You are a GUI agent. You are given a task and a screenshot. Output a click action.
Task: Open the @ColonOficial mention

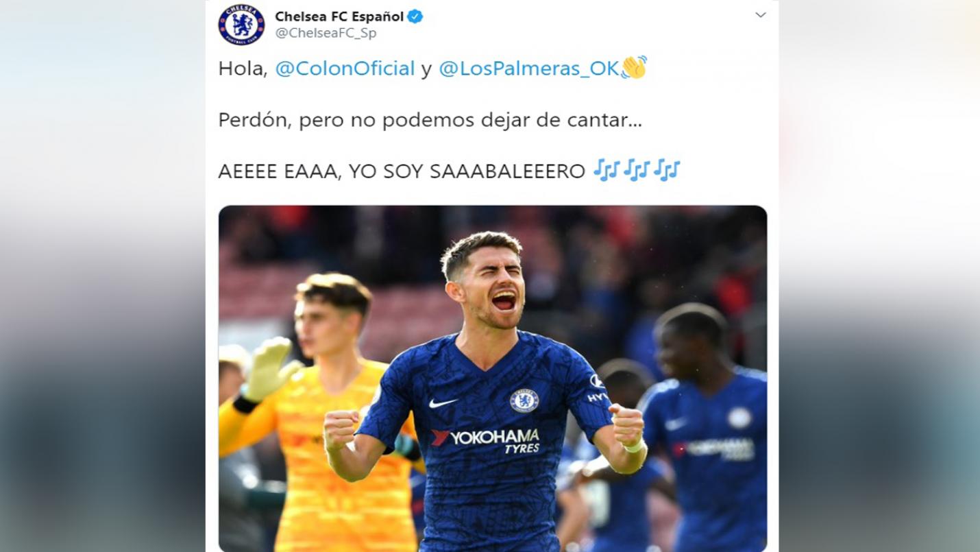coord(345,69)
